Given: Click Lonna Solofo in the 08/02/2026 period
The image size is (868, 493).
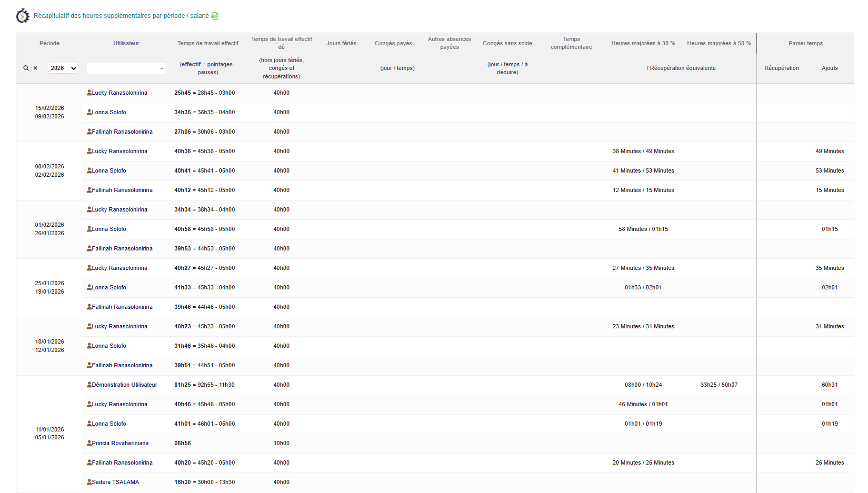Looking at the screenshot, I should (x=109, y=170).
